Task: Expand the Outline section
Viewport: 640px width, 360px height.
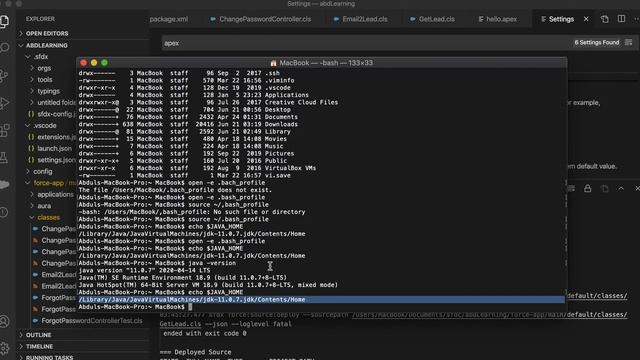Action: click(38, 335)
